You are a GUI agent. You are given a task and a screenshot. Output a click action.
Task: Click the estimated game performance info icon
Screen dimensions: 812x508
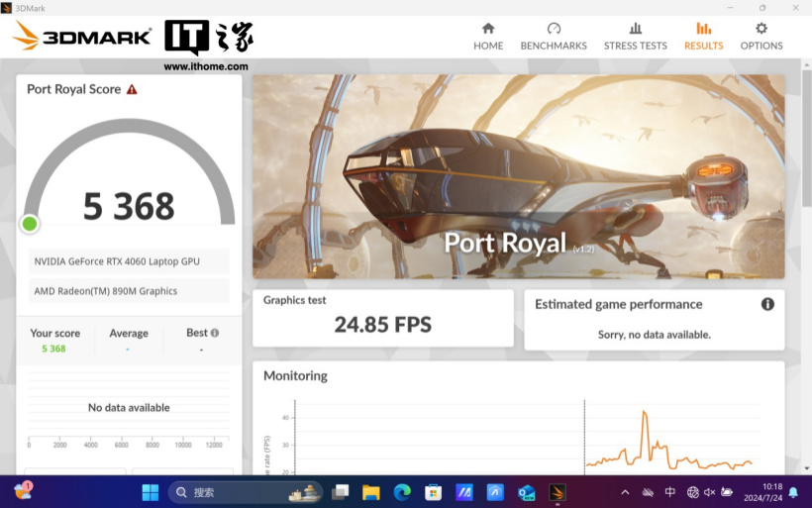pos(766,304)
